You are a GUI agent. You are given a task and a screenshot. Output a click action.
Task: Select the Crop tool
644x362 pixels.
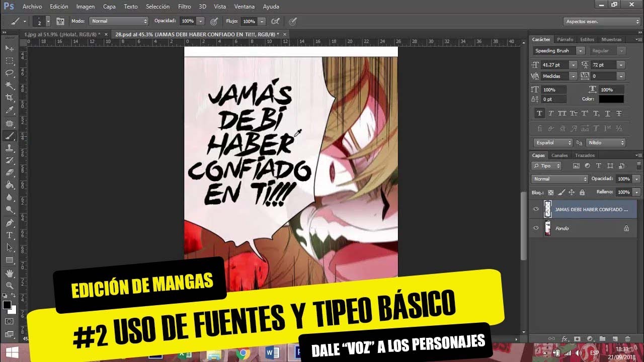[x=10, y=98]
